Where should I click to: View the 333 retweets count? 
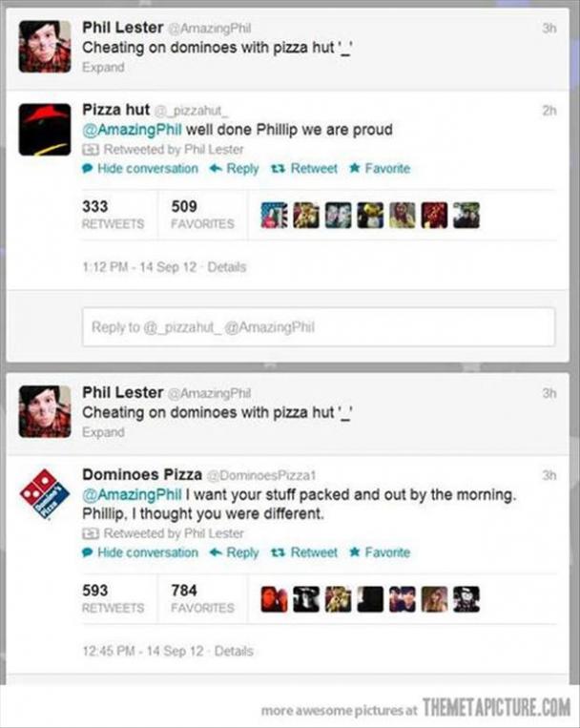tap(113, 215)
